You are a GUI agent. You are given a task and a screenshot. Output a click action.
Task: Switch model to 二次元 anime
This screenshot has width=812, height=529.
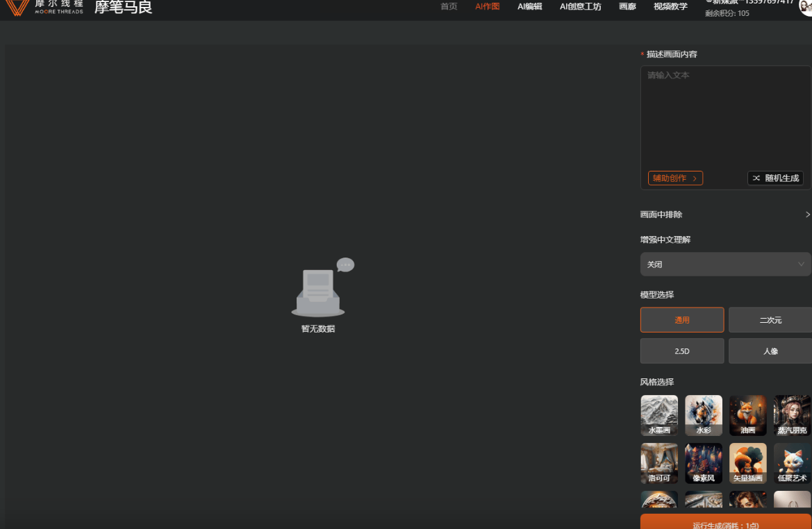(770, 320)
